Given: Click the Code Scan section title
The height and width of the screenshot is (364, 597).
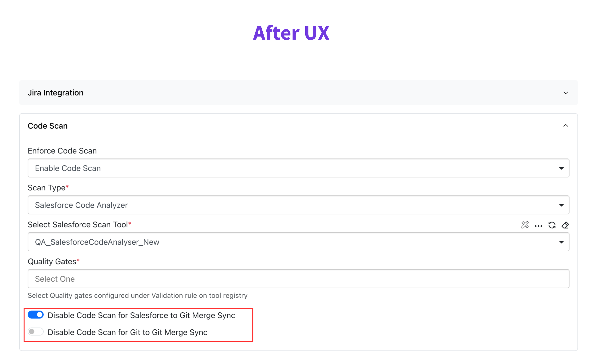Looking at the screenshot, I should tap(48, 126).
